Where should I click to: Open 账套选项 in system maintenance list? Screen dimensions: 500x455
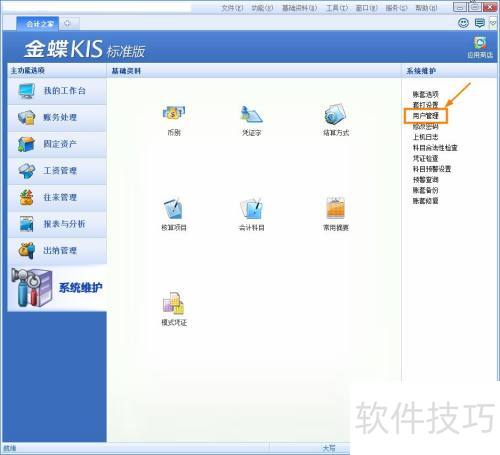(x=425, y=94)
